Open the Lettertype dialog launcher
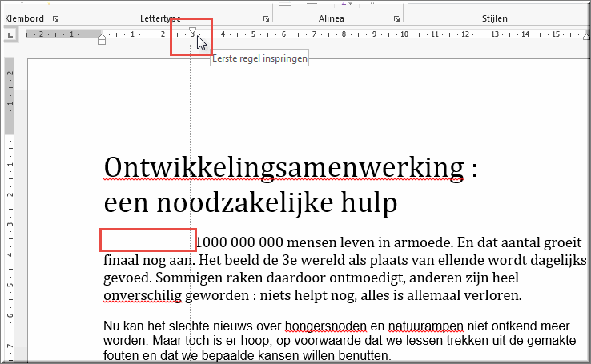Viewport: 591px width, 364px height. (x=266, y=19)
